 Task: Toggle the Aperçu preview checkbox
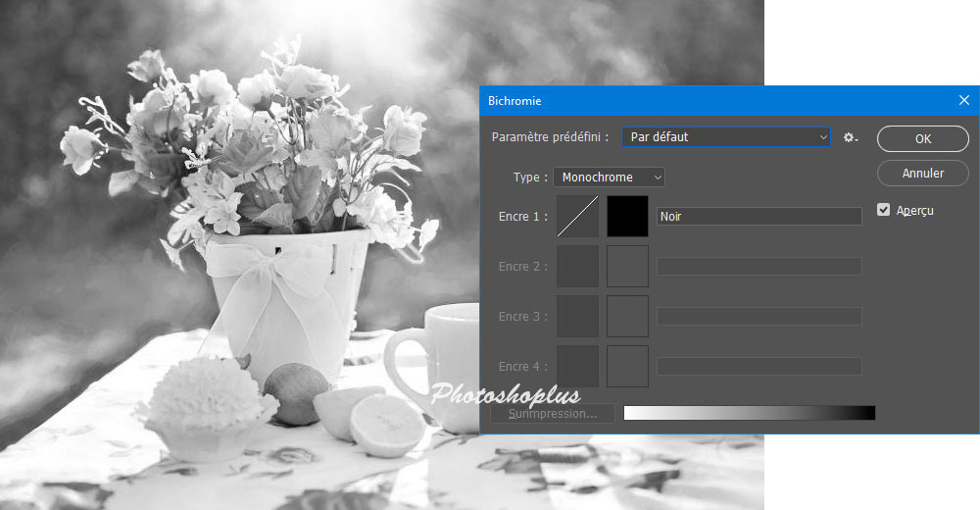pos(884,210)
